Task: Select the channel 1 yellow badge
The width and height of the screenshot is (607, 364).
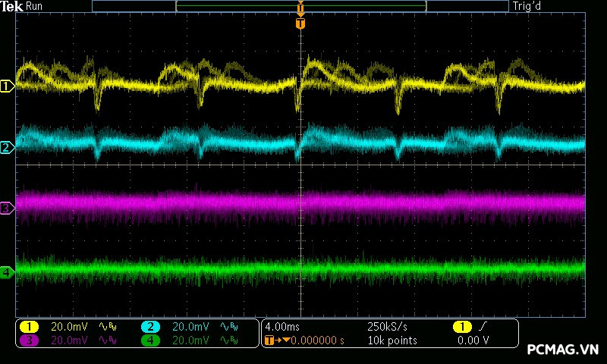Action: 29,326
